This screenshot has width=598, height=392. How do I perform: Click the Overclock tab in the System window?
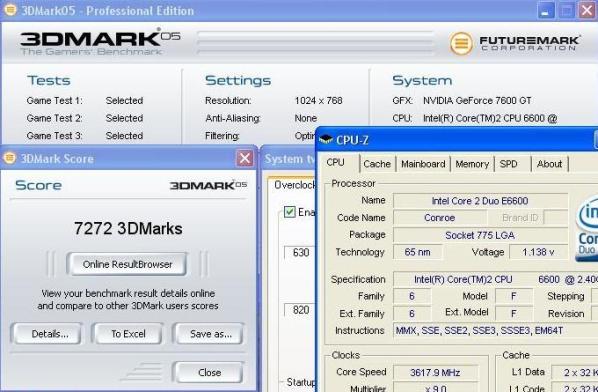[x=294, y=185]
